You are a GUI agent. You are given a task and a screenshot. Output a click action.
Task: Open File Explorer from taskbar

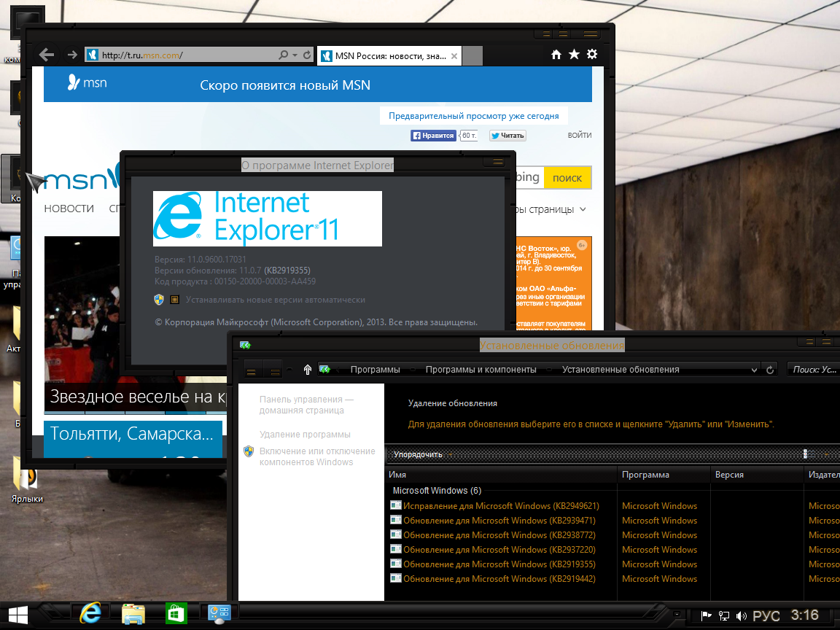[133, 614]
